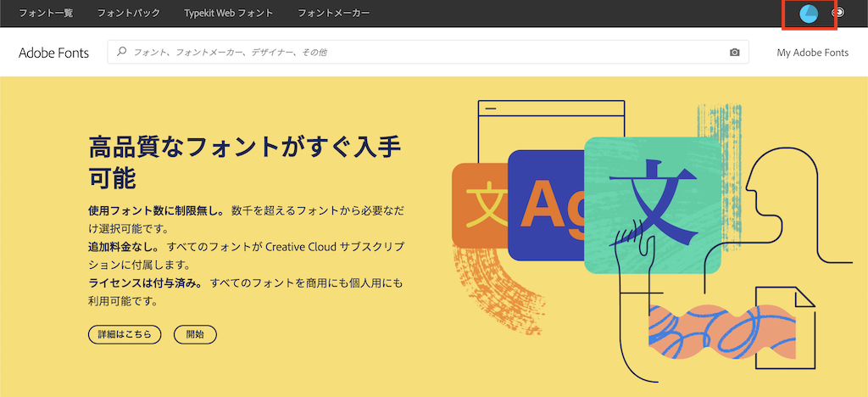Click the Creative Cloud icon in top bar

(x=839, y=12)
